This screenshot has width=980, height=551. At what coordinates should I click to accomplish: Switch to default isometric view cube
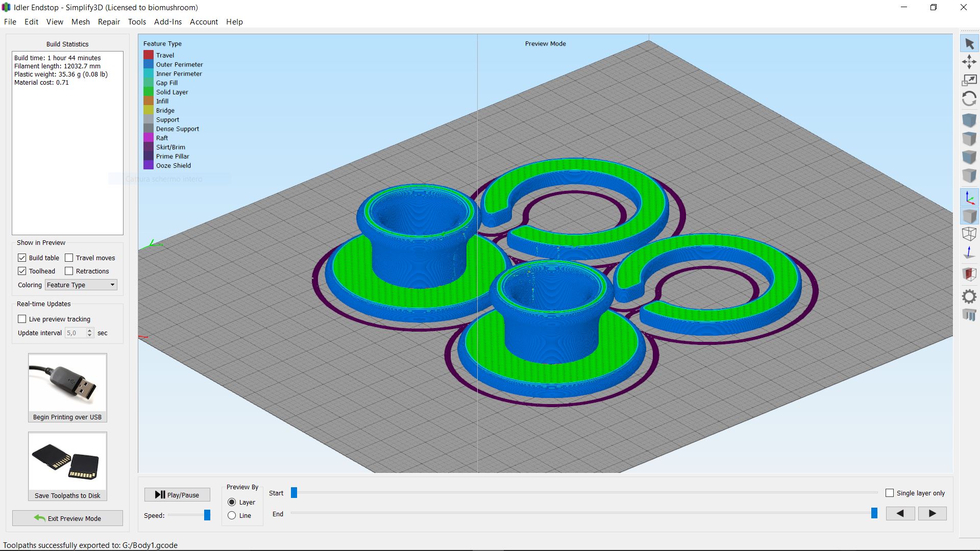click(x=969, y=120)
